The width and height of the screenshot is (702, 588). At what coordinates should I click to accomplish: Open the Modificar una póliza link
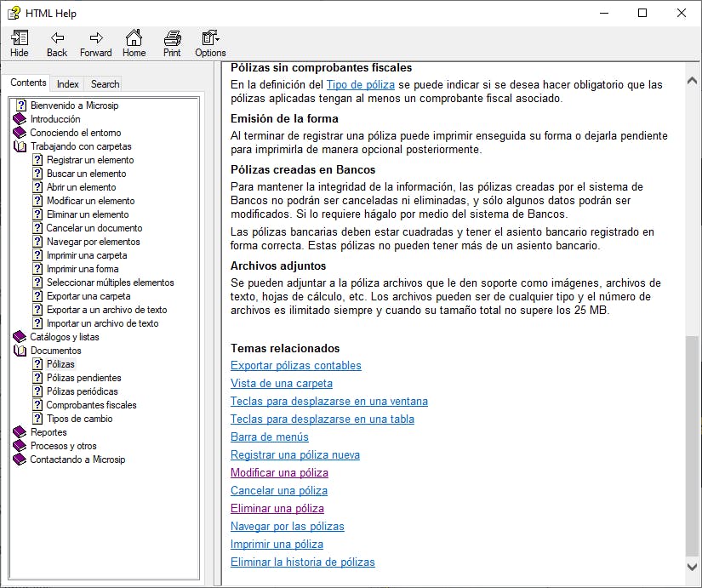click(279, 473)
